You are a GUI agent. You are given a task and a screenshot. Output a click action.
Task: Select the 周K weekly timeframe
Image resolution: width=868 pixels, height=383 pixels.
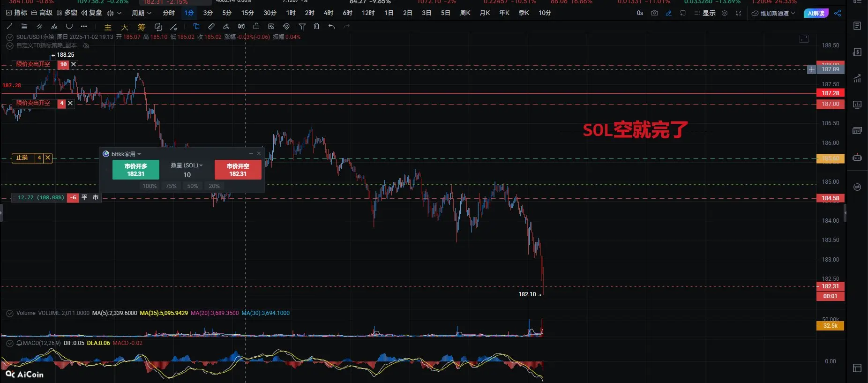465,13
